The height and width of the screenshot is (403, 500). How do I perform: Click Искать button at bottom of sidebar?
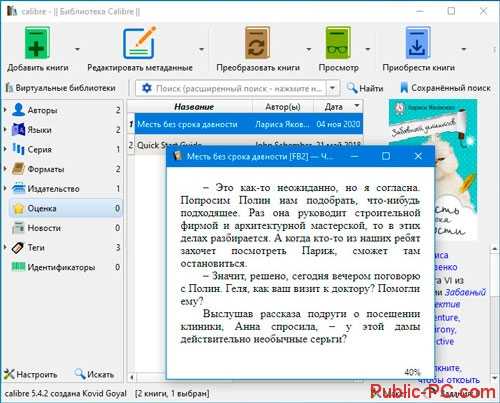click(94, 374)
